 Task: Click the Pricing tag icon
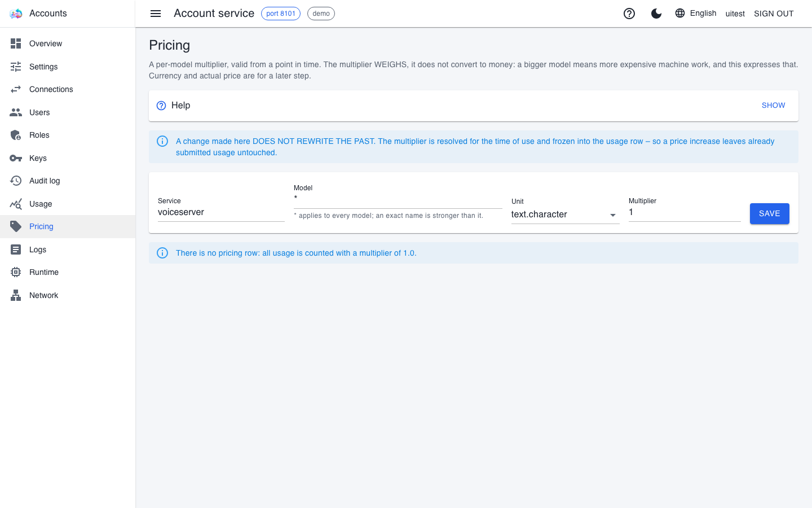click(x=16, y=226)
